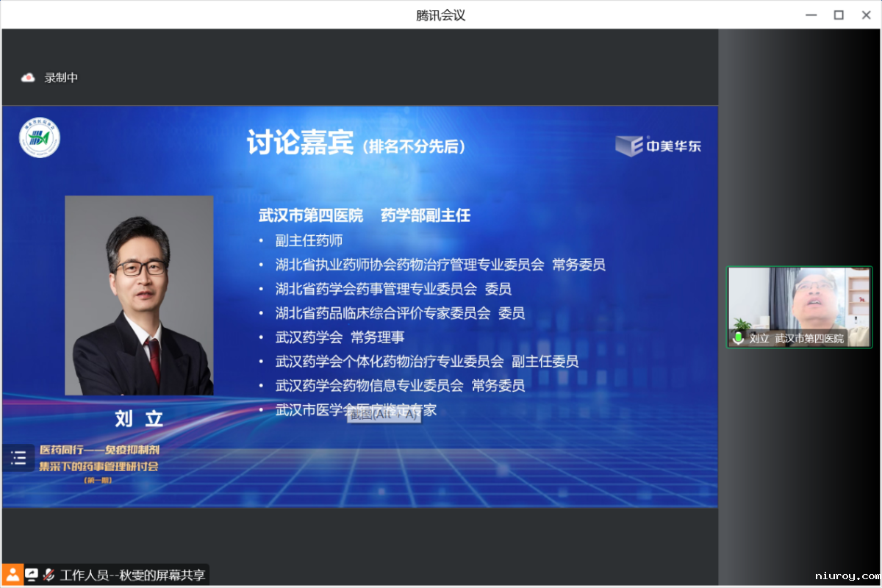Maximize the 腾讯会议 window
The height and width of the screenshot is (588, 882).
pos(838,15)
